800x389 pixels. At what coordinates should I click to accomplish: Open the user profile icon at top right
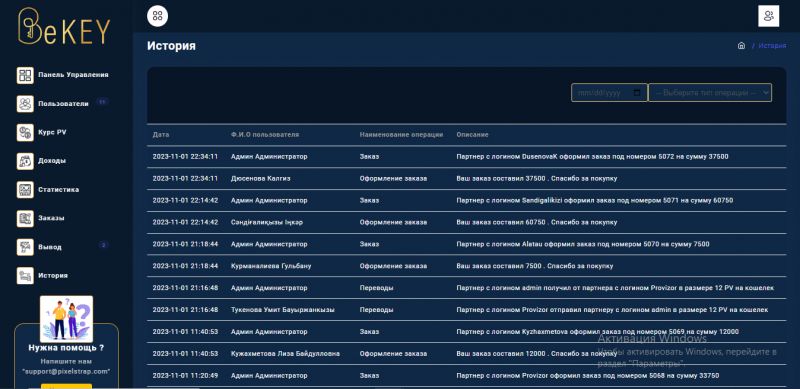pyautogui.click(x=768, y=16)
